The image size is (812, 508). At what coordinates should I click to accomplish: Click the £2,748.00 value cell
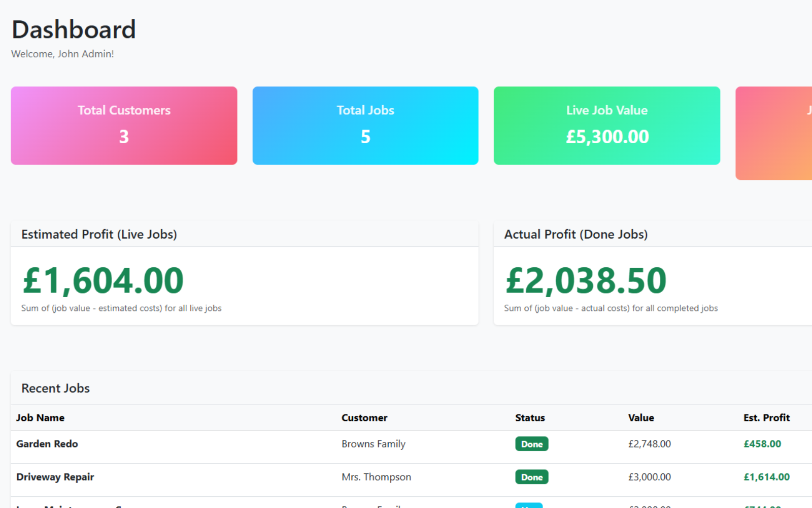pyautogui.click(x=650, y=444)
